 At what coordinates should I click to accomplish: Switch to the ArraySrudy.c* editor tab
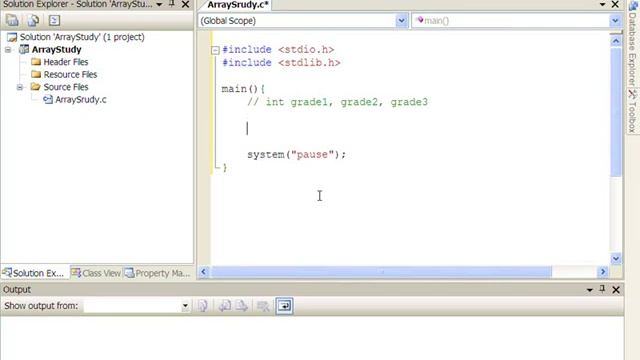(238, 5)
